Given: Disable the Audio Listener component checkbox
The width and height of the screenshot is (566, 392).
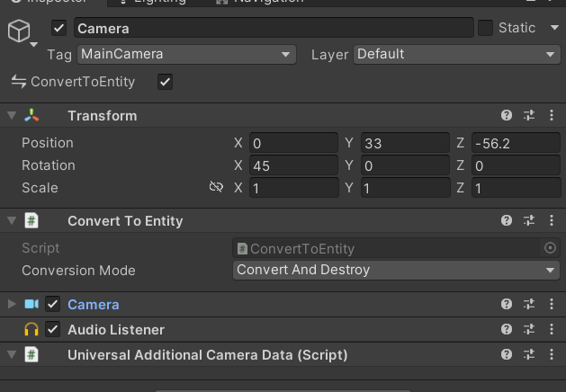Looking at the screenshot, I should click(x=53, y=330).
